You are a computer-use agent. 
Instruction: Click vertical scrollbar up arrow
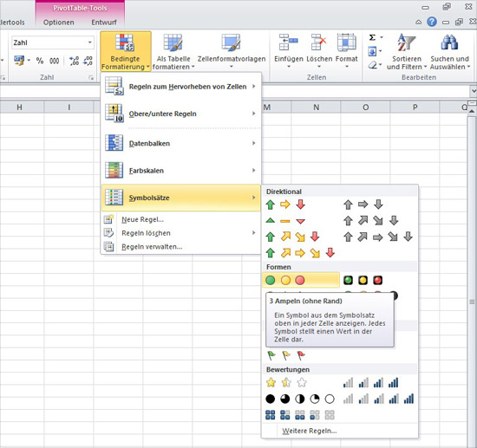472,112
